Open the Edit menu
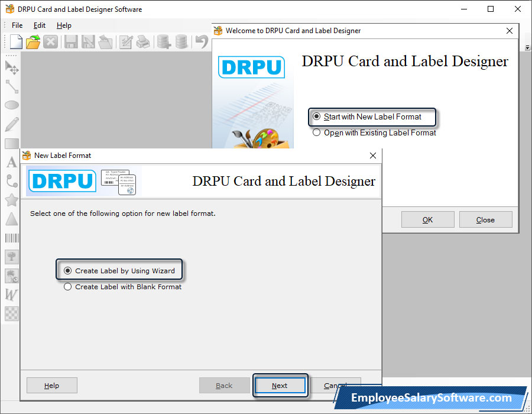 (x=40, y=25)
